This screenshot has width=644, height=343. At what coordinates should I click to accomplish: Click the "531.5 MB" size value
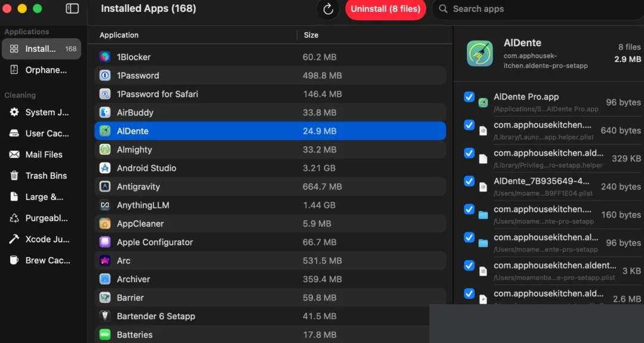pyautogui.click(x=323, y=261)
